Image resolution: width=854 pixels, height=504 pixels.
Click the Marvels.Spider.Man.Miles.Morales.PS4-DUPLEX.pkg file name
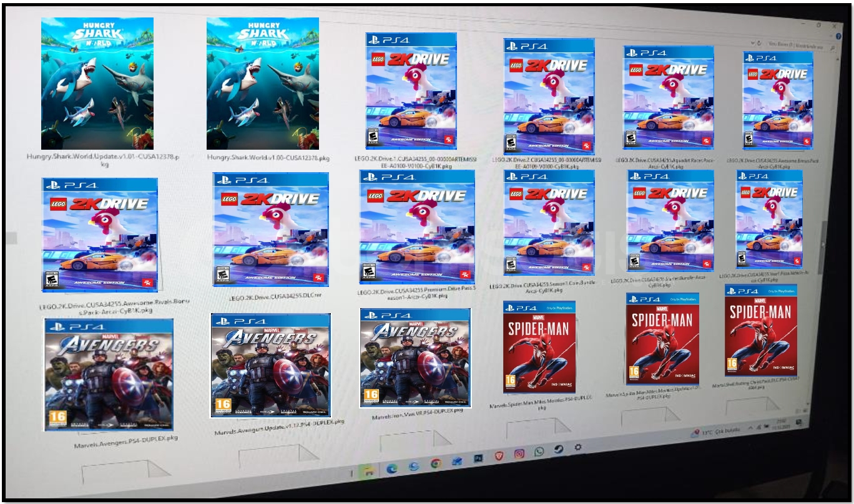[x=542, y=402]
